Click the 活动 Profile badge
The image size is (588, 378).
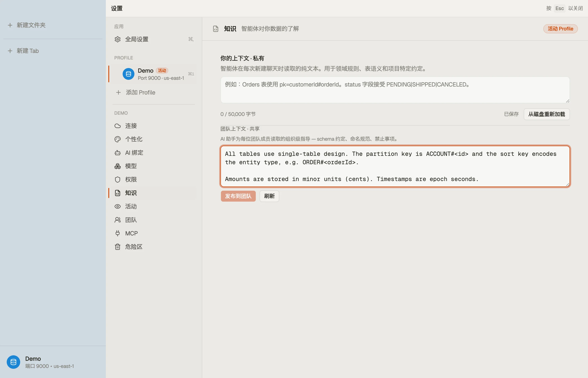pos(560,29)
